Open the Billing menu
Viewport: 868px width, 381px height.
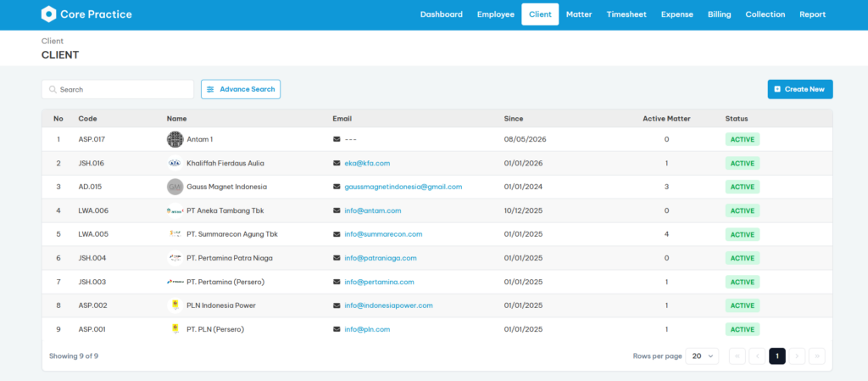coord(719,14)
